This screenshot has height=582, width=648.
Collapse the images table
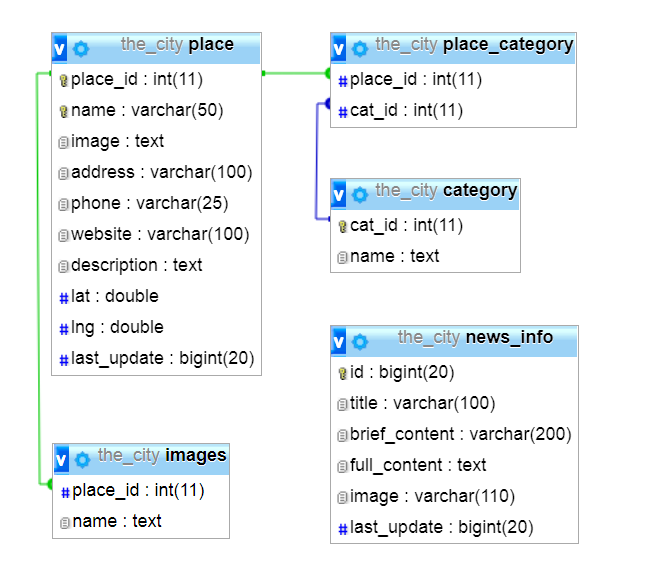point(61,459)
